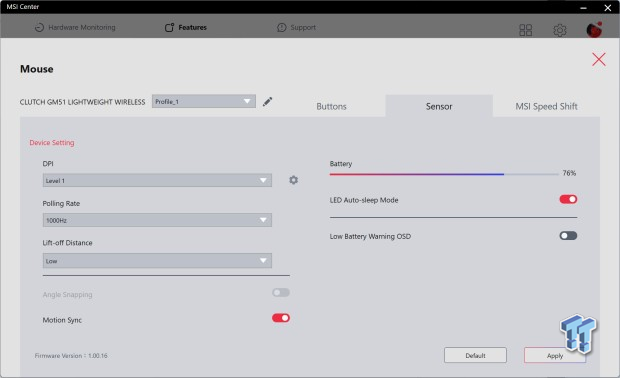Select the Sensor tab
Viewport: 620px width, 378px height.
click(x=439, y=106)
